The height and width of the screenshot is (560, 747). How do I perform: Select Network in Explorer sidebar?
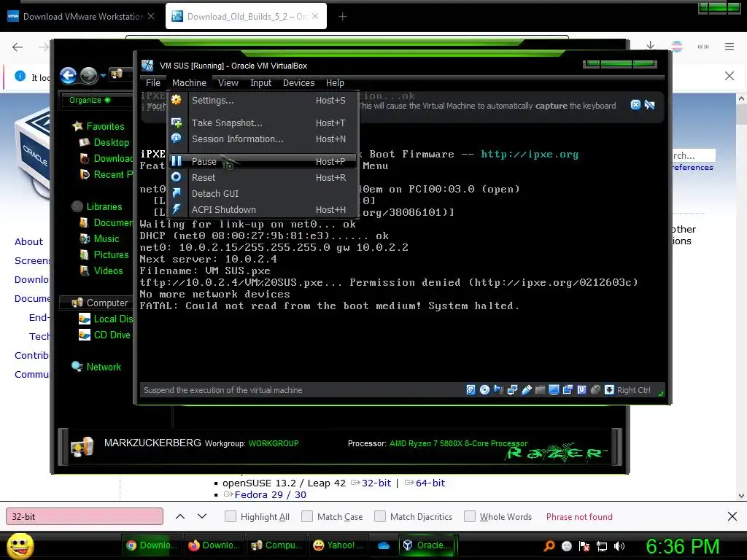click(104, 367)
